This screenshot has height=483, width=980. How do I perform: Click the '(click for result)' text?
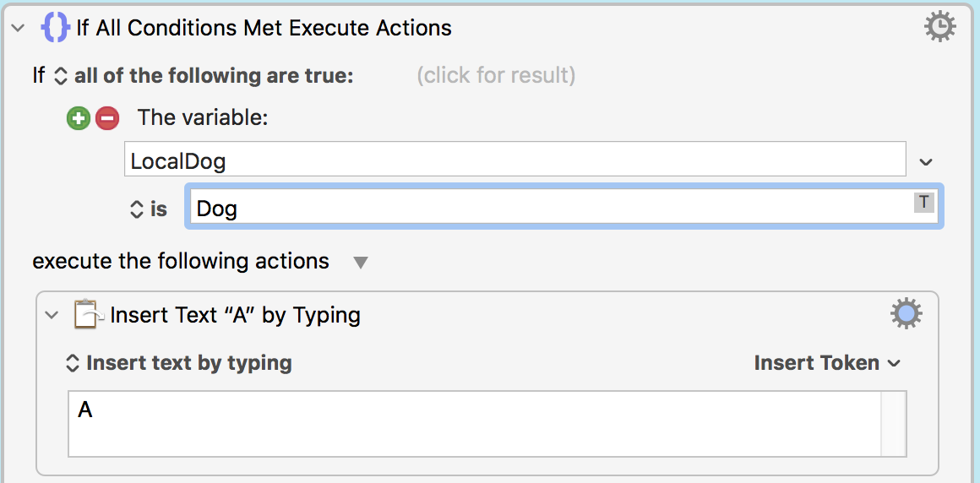pyautogui.click(x=496, y=76)
